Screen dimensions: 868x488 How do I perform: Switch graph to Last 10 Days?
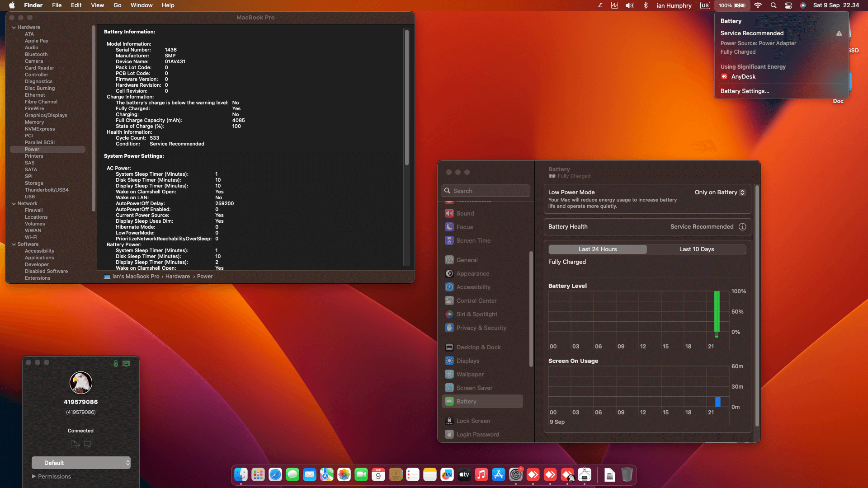[696, 249]
